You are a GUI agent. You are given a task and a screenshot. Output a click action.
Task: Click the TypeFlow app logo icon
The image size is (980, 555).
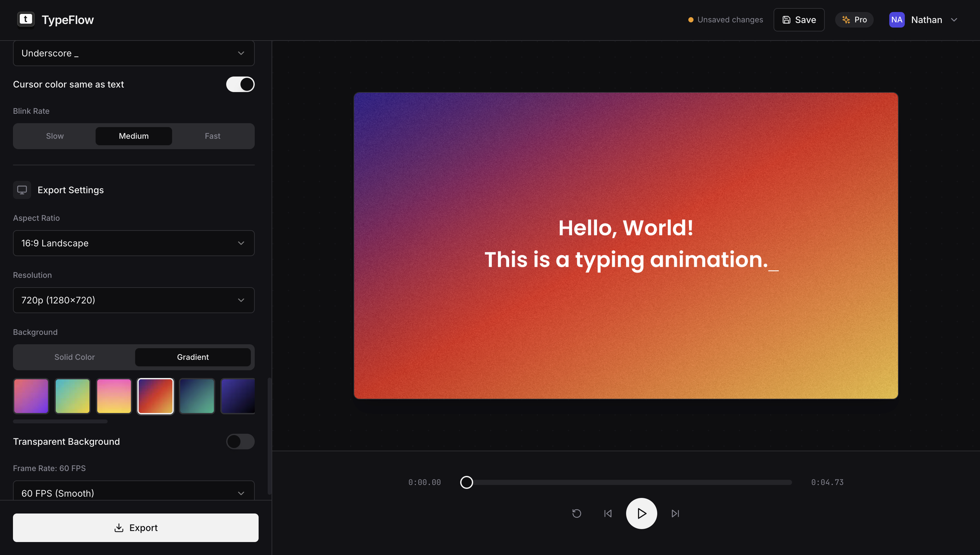coord(25,19)
